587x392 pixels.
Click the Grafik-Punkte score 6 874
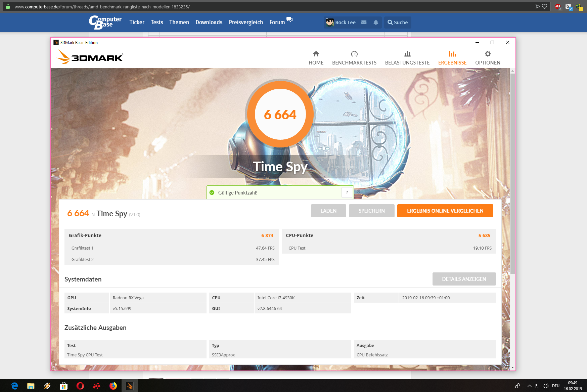tap(267, 235)
